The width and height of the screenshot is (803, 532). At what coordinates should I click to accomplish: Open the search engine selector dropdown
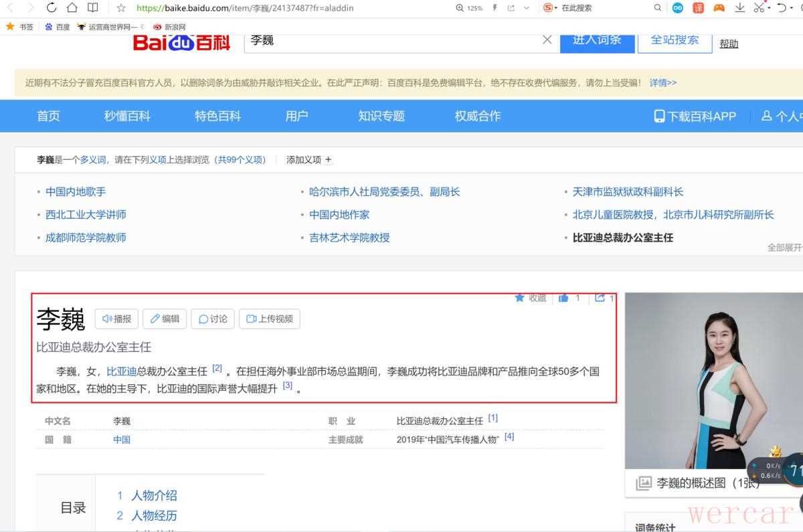(x=550, y=8)
